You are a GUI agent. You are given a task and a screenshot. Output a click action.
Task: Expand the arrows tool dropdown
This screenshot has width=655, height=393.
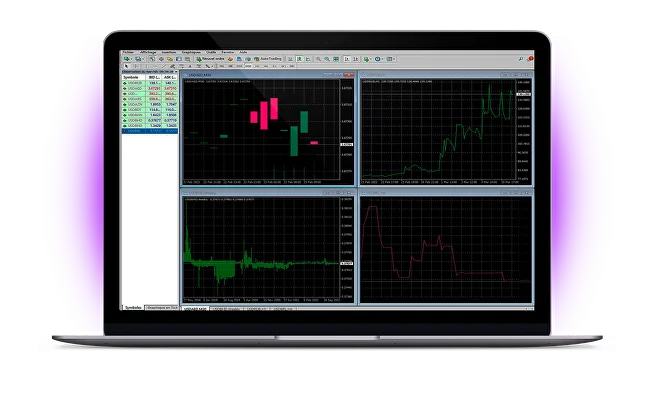tap(212, 66)
